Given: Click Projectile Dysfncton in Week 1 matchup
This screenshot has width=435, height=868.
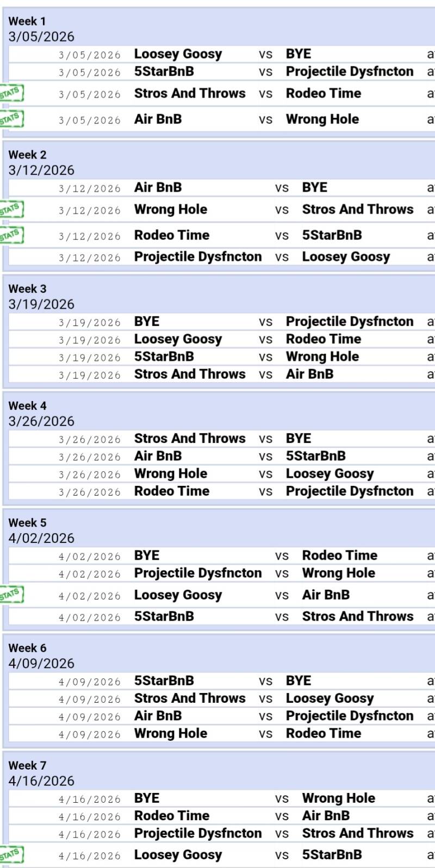Looking at the screenshot, I should pos(349,72).
